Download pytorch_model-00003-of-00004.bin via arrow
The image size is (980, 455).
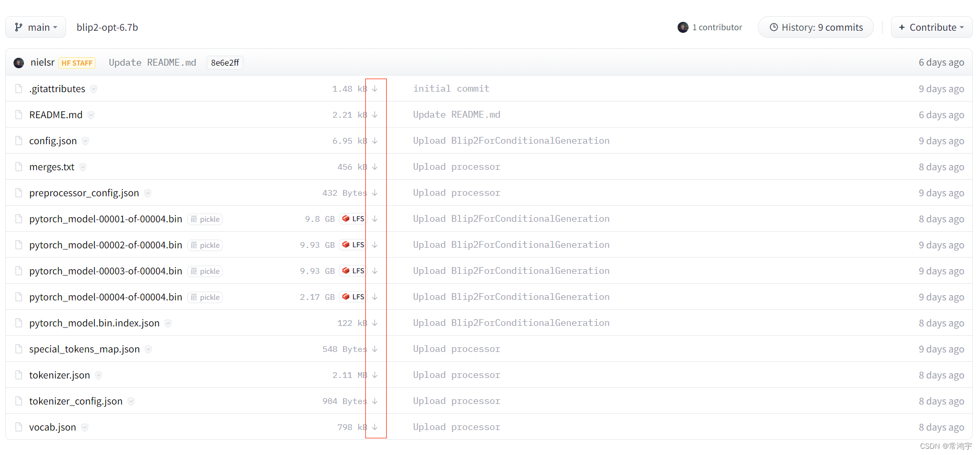point(375,271)
